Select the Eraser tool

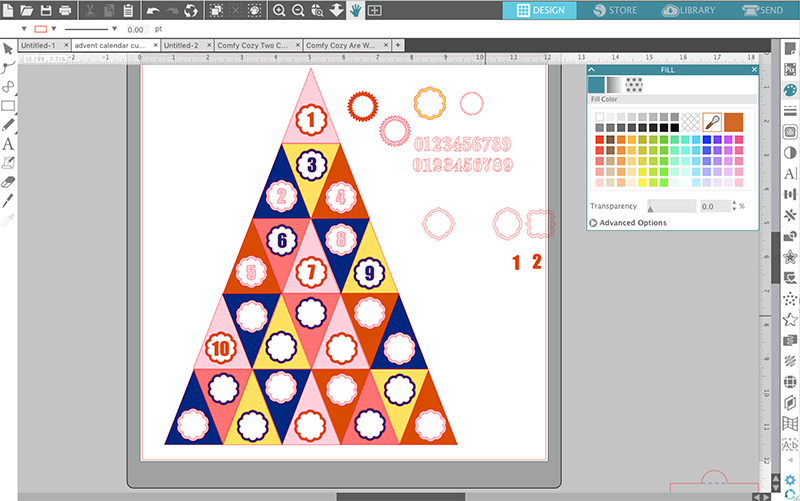8,182
